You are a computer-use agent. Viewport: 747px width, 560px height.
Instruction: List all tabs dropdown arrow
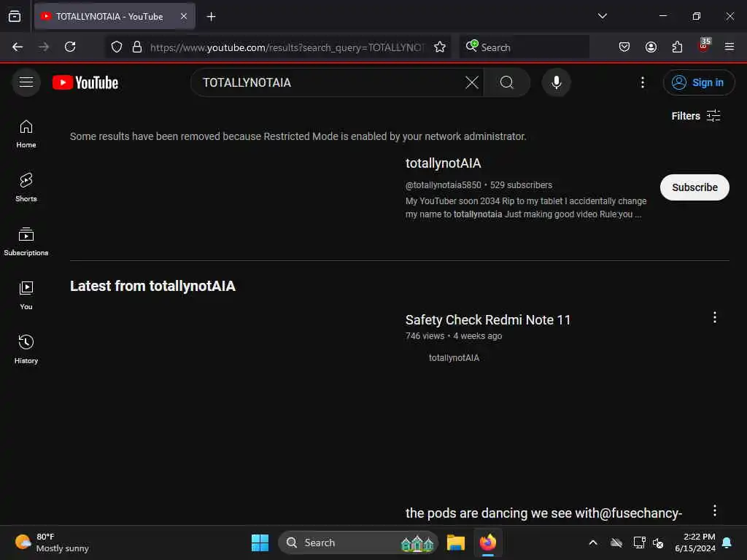point(602,16)
